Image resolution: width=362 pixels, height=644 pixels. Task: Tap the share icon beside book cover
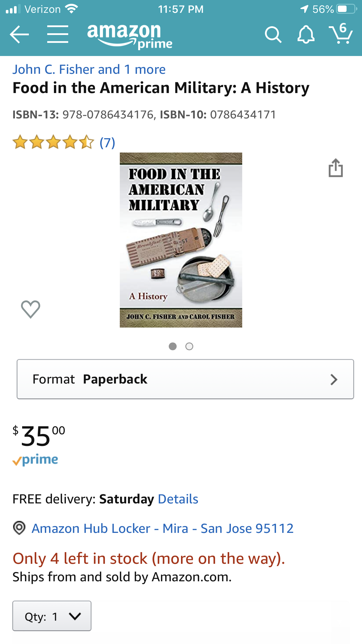point(335,168)
